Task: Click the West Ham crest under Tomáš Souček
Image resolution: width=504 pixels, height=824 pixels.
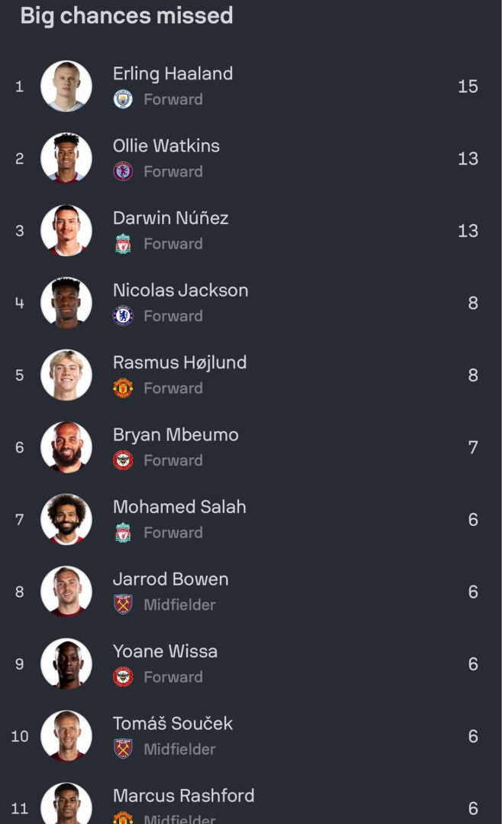Action: tap(123, 749)
